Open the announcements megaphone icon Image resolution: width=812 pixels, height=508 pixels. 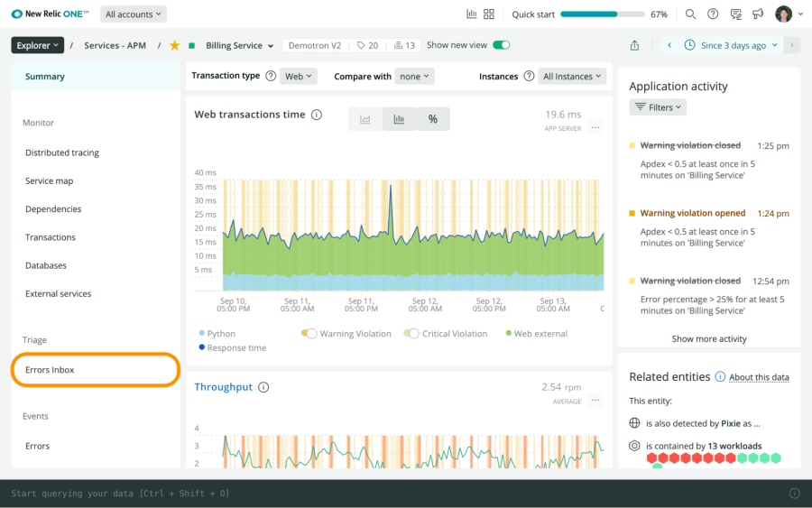coord(758,14)
